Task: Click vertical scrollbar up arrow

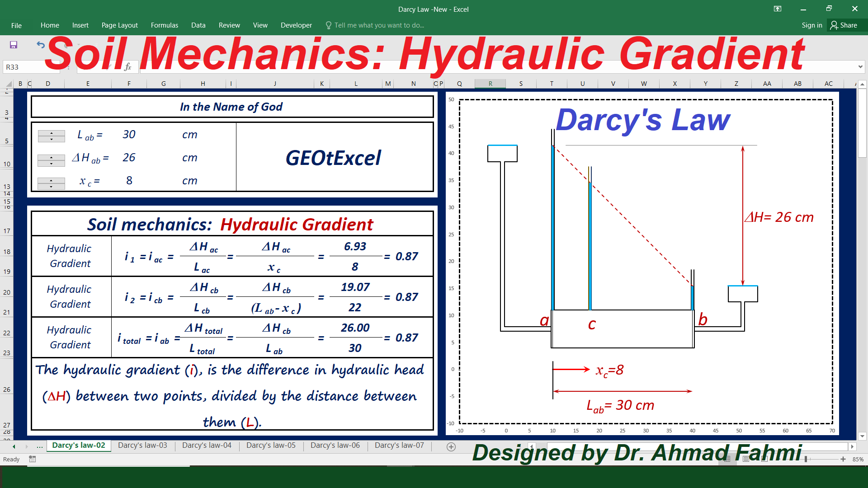Action: (862, 84)
